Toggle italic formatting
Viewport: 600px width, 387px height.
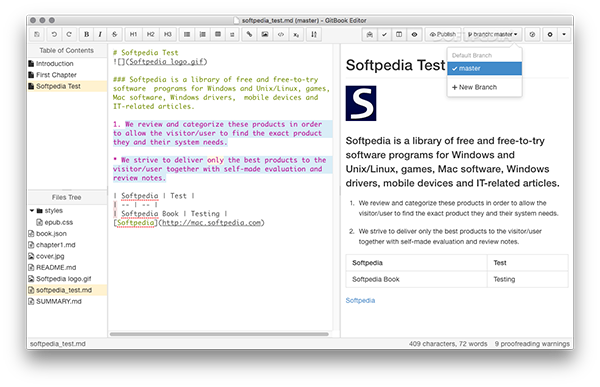point(100,34)
